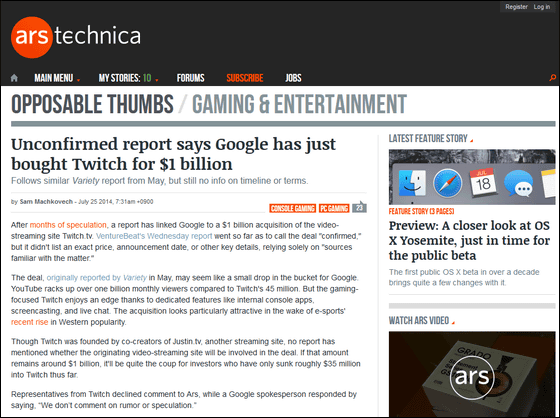This screenshot has height=418, width=560.
Task: Expand the Watch Ars Video arrow
Action: (x=453, y=323)
